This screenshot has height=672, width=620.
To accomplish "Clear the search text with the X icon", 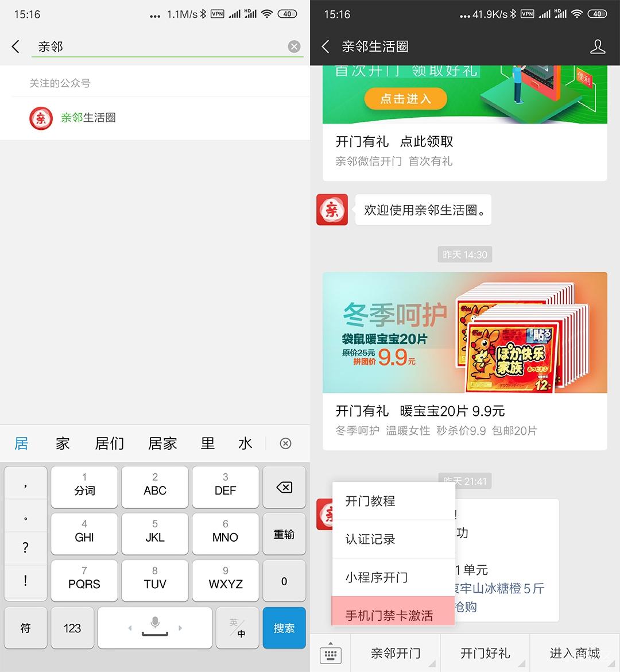I will click(x=294, y=47).
